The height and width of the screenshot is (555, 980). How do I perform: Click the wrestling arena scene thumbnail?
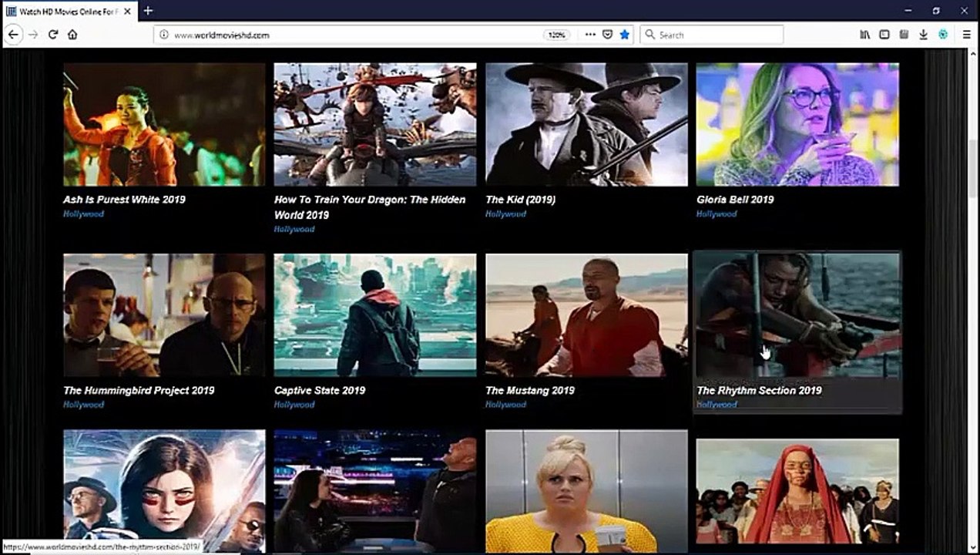coord(375,491)
